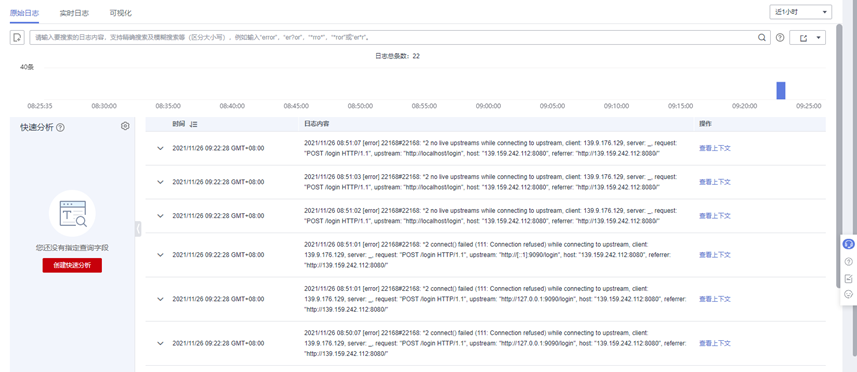Click the blue histogram bar in timeline
857x372 pixels.
pos(781,90)
